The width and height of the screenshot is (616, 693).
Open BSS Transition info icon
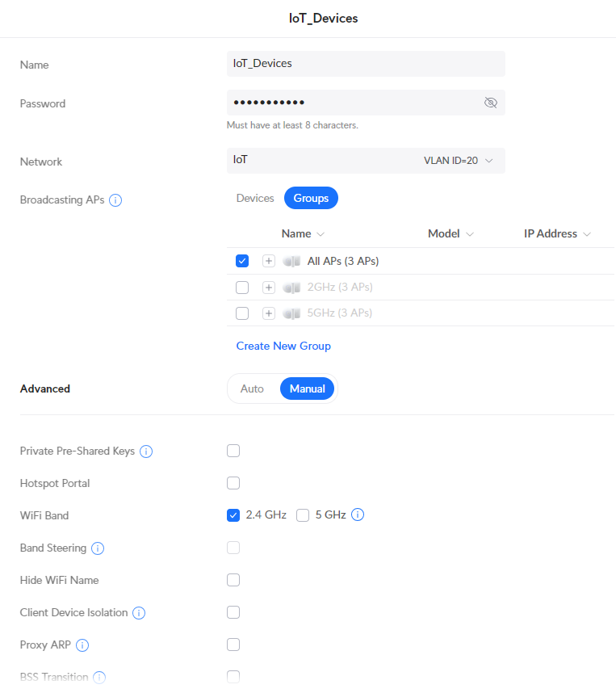tap(99, 677)
